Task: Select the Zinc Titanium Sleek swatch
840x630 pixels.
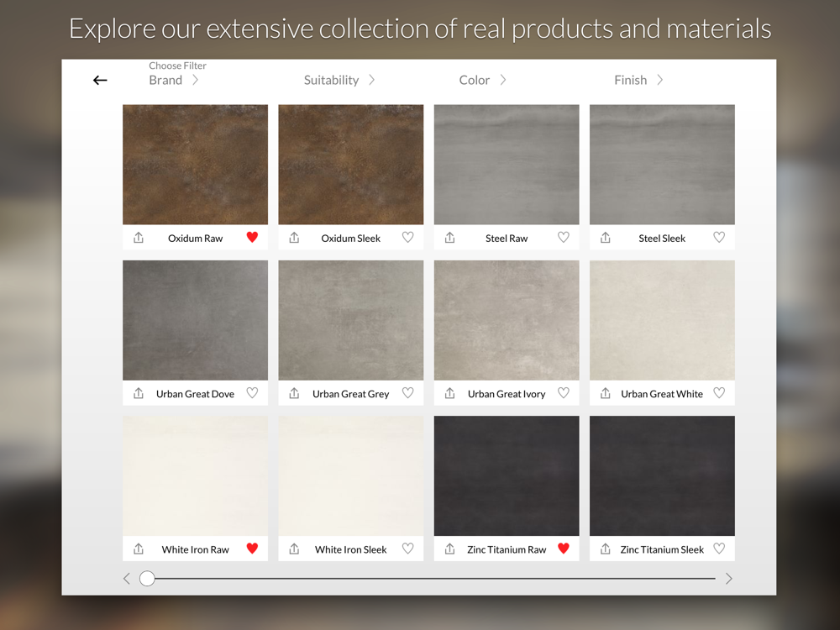Action: tap(662, 475)
